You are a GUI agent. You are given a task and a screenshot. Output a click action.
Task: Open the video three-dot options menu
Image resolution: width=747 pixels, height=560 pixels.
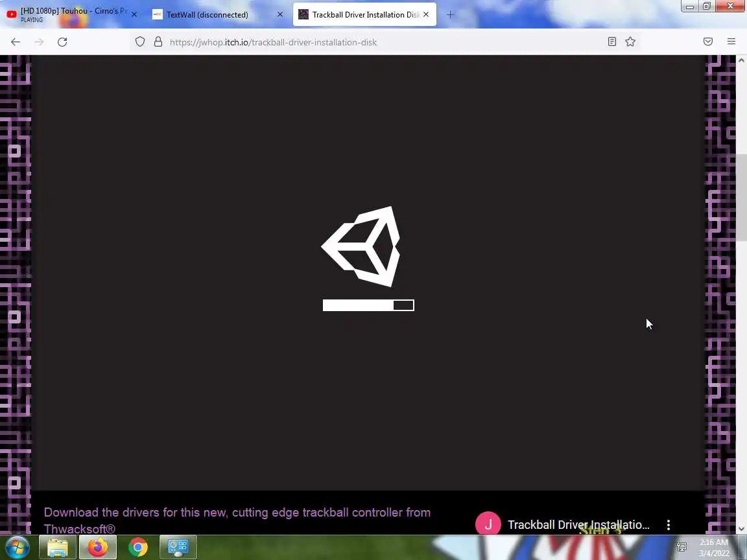(x=669, y=525)
